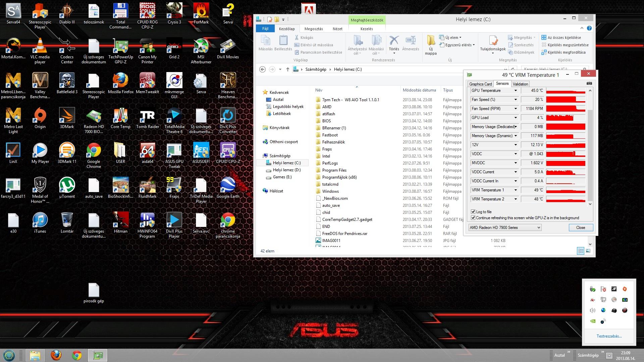Launch the aida64 desktop shortcut
The image size is (644, 362).
point(147,153)
